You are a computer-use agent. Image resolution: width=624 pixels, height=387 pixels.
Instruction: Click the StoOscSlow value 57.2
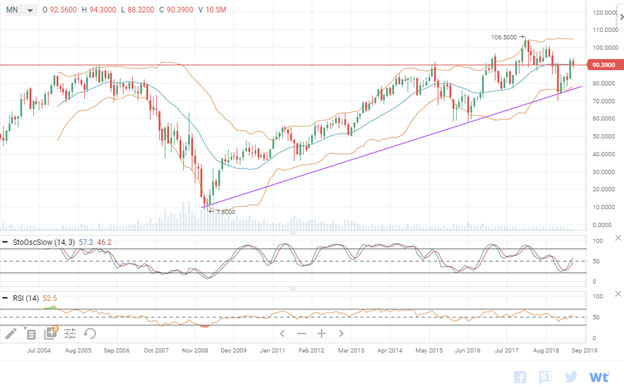point(86,242)
